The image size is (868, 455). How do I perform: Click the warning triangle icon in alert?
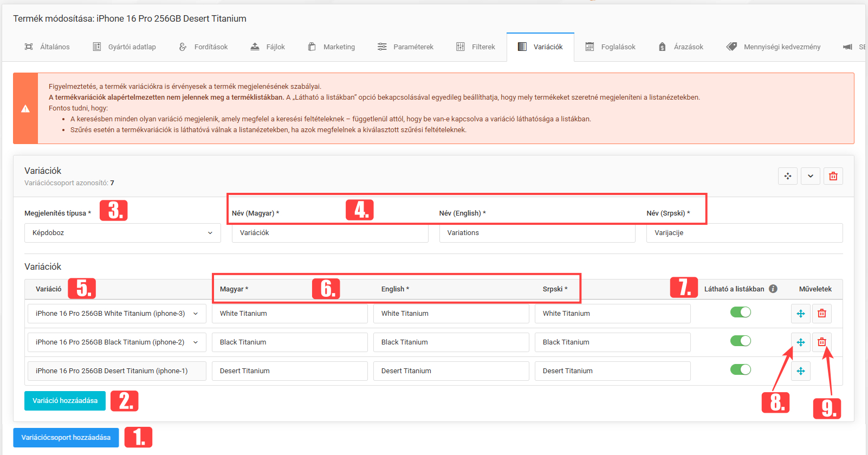[25, 109]
